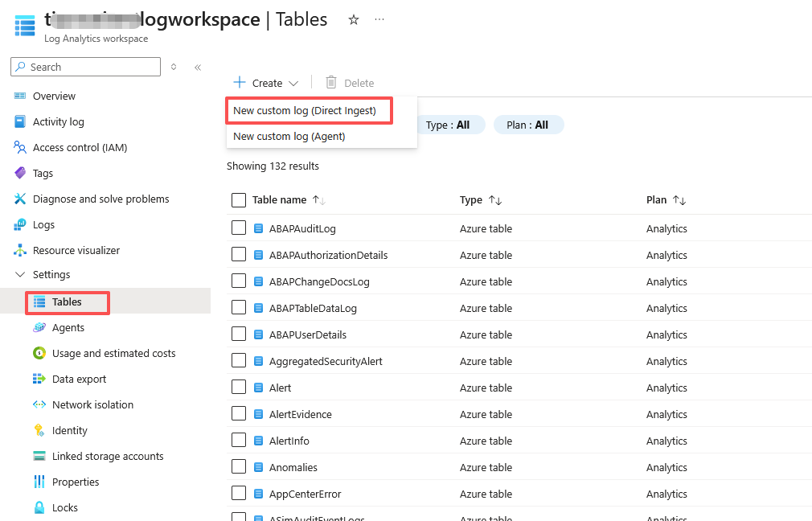This screenshot has height=521, width=812.
Task: Open Activity log from sidebar icon
Action: click(20, 121)
